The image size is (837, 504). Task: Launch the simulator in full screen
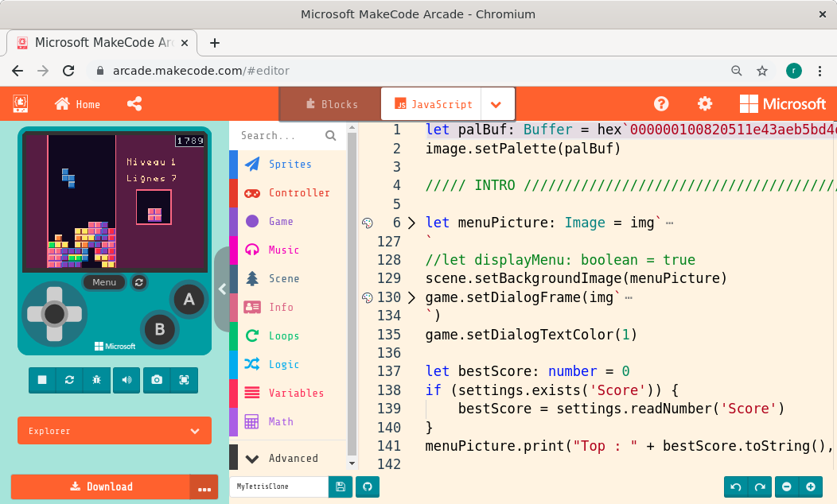coord(184,380)
